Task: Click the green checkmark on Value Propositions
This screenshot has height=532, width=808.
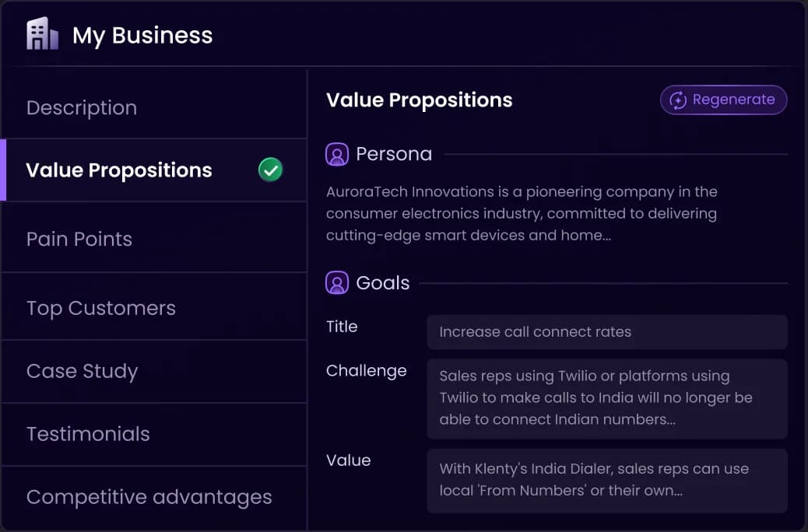Action: [271, 170]
